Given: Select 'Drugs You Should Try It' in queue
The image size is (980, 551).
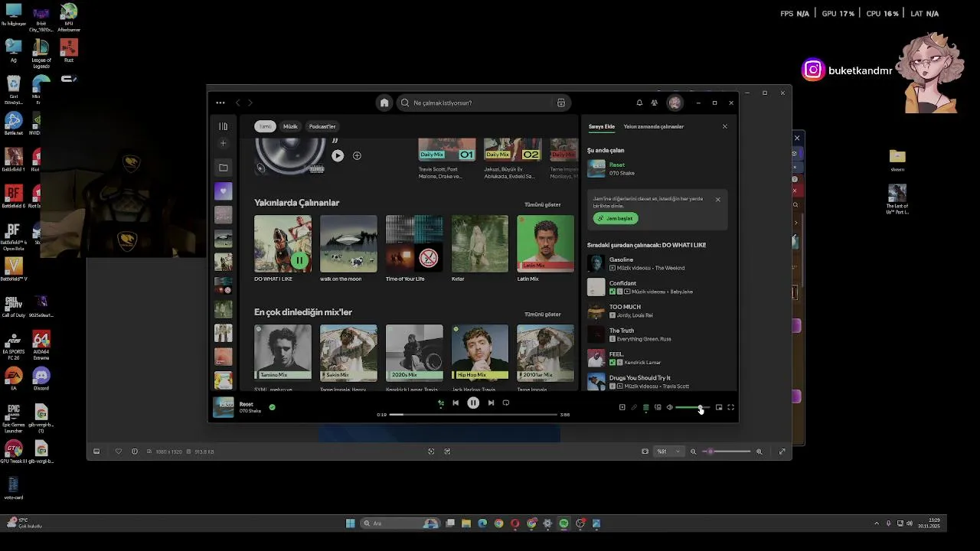Looking at the screenshot, I should (657, 382).
